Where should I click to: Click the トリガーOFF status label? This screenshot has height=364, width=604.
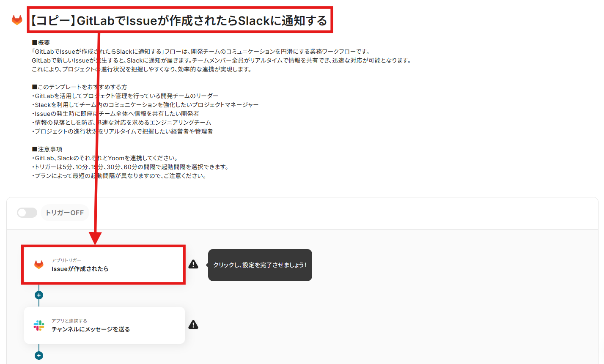point(65,213)
